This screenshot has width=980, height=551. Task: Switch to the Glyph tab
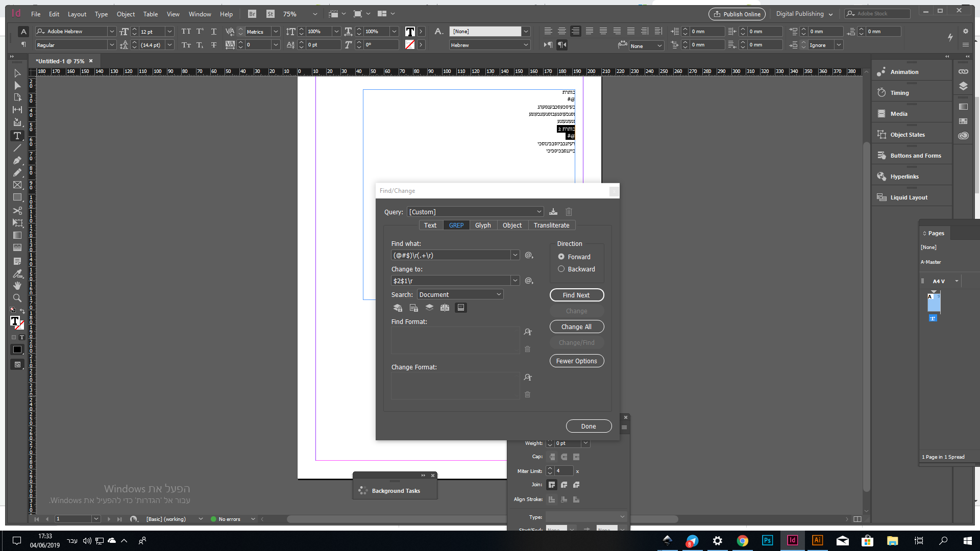[x=482, y=225]
